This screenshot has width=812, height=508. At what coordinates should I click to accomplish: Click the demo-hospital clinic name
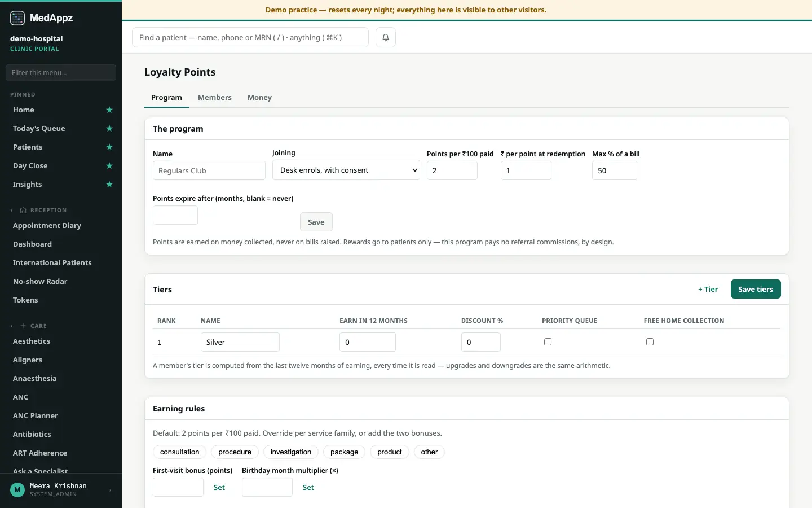37,38
